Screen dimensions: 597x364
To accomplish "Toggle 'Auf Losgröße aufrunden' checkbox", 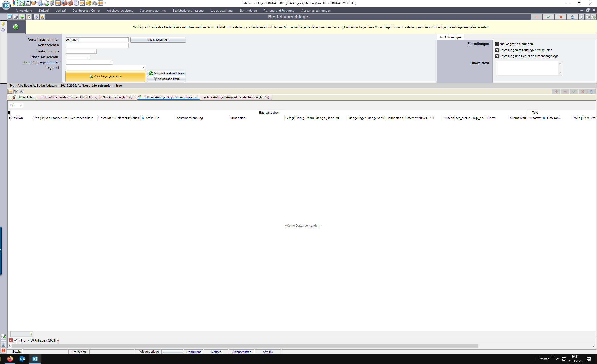I will 497,44.
